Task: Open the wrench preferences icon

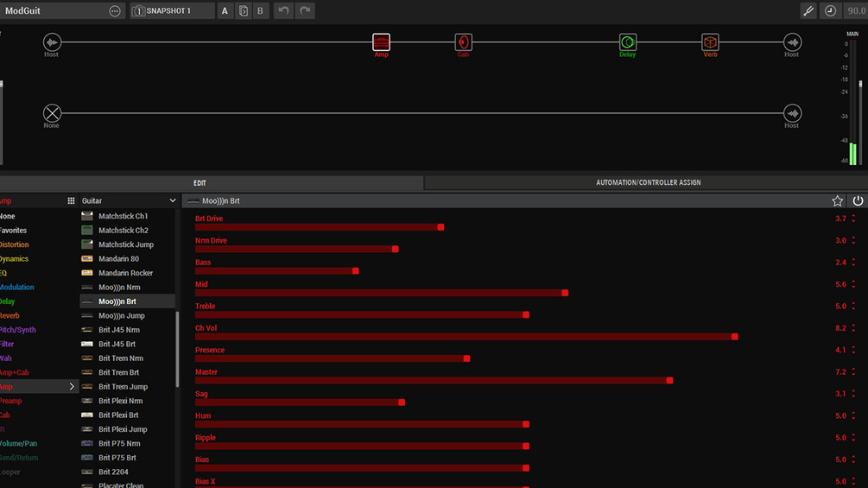Action: click(808, 10)
